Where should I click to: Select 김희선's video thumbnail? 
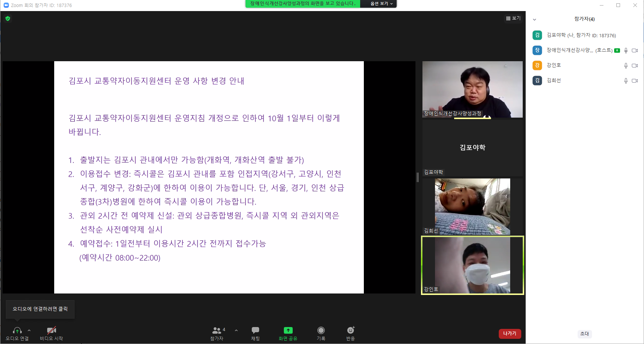coord(473,206)
